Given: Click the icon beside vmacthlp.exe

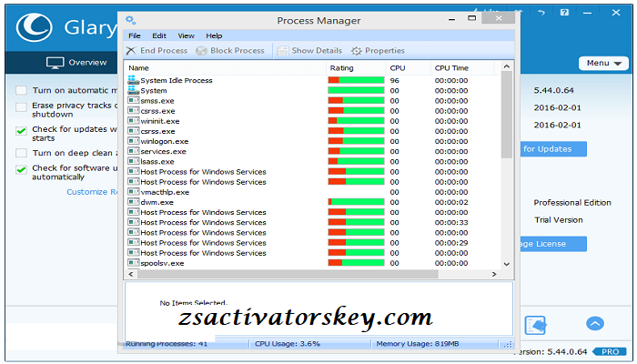Looking at the screenshot, I should [133, 192].
